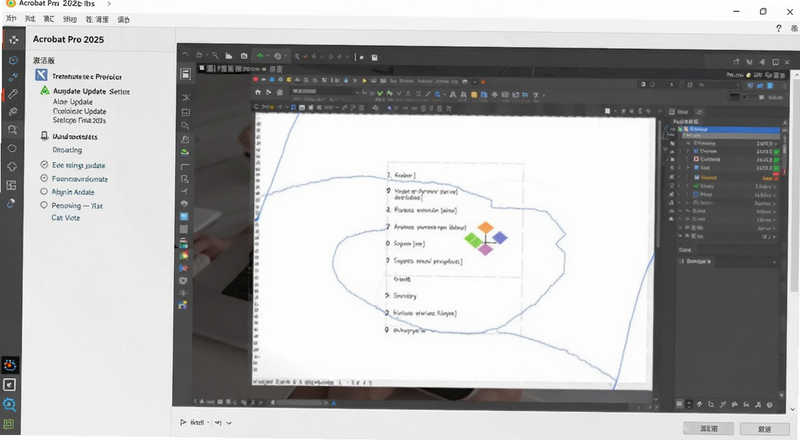Click the four-arrows icon atop left rail

point(13,39)
